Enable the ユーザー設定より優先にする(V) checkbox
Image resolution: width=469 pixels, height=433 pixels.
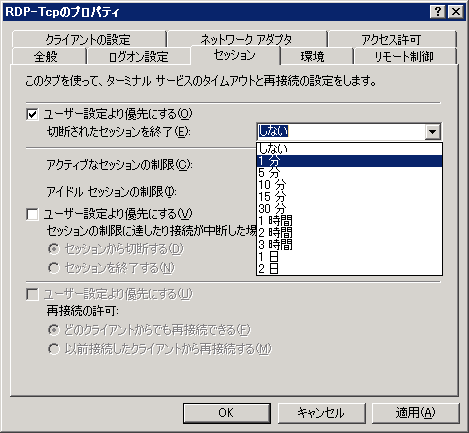click(32, 214)
